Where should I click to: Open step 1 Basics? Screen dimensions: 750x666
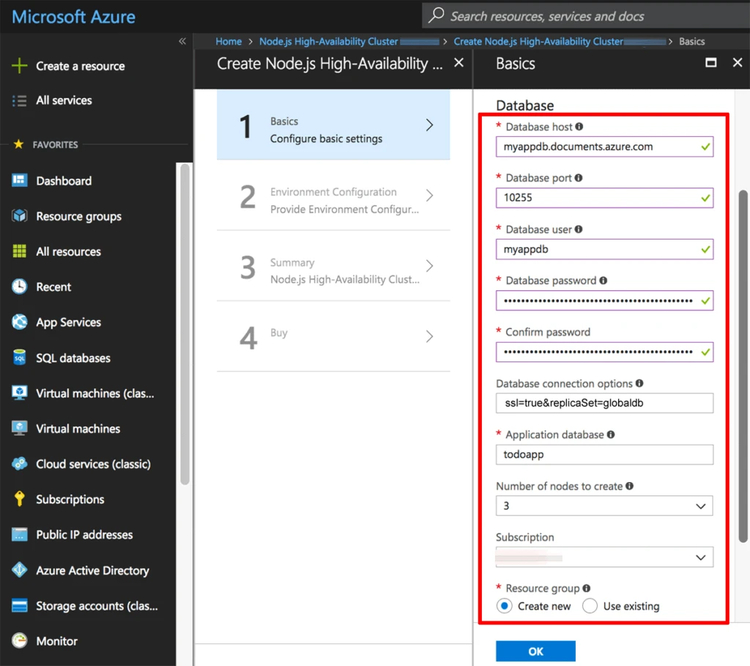pyautogui.click(x=333, y=125)
